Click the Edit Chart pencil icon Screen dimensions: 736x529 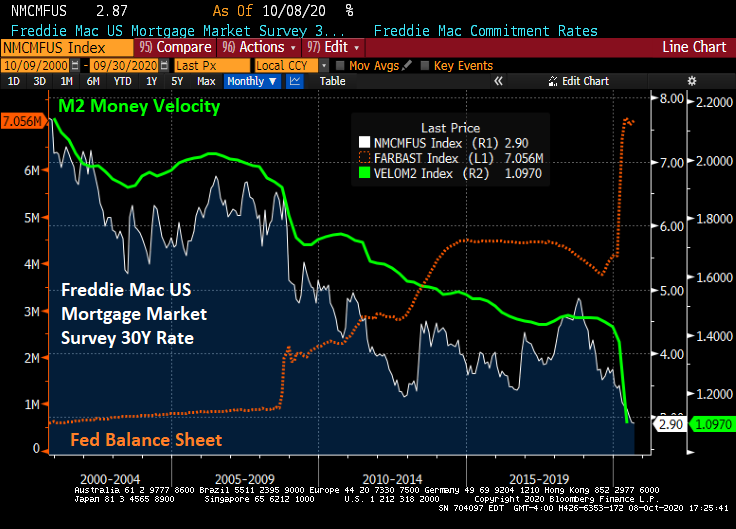click(553, 81)
